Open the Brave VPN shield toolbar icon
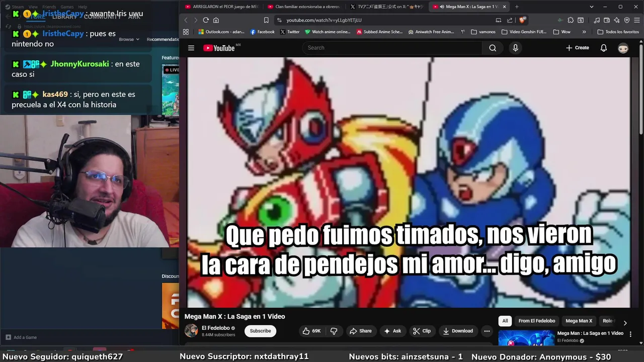 [x=626, y=20]
